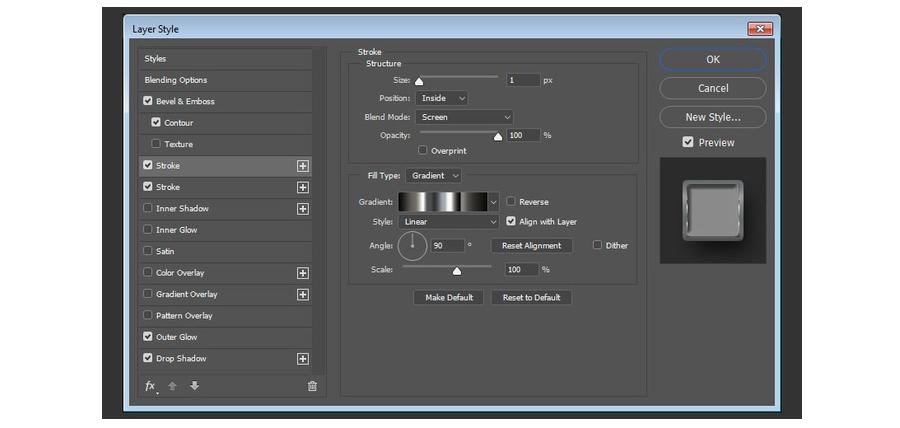Viewport: 900px width, 428px height.
Task: Select Blending Options in the styles list
Action: [x=176, y=80]
